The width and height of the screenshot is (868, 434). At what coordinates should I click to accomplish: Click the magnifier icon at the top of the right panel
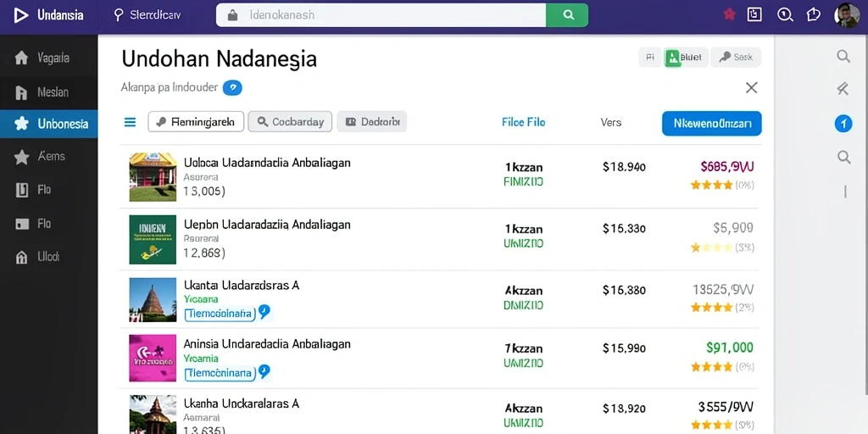pos(843,56)
